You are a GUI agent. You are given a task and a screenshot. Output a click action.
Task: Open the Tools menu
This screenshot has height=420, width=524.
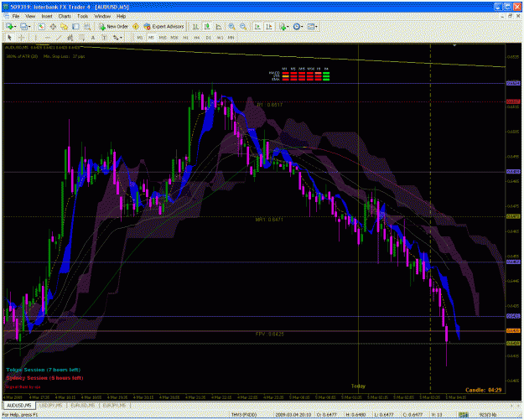(x=82, y=16)
